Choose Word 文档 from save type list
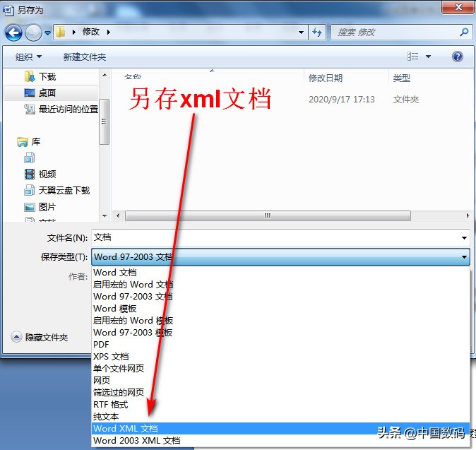The width and height of the screenshot is (476, 450). point(280,273)
